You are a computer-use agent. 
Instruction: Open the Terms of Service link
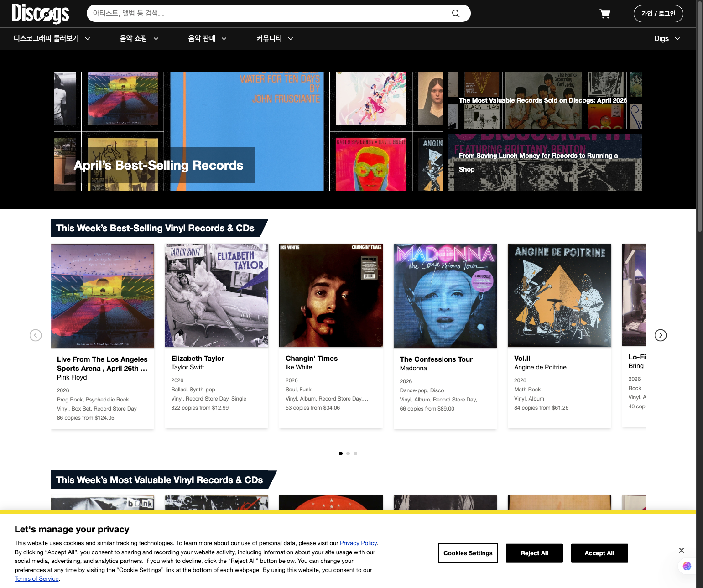coord(36,579)
